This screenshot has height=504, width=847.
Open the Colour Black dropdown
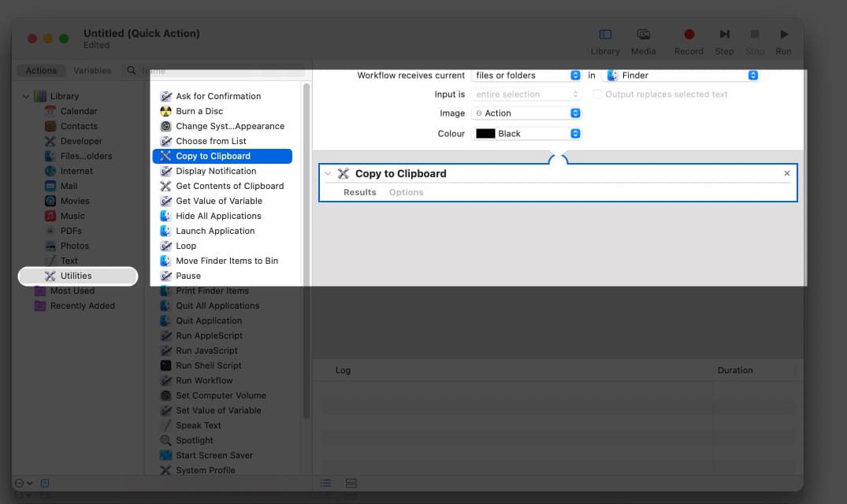tap(526, 134)
